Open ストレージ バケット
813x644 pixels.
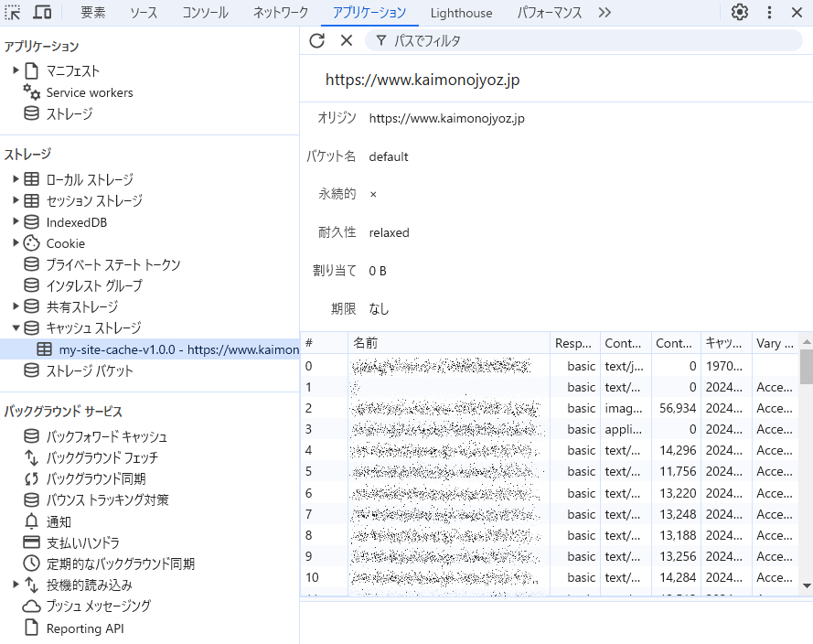[x=90, y=370]
